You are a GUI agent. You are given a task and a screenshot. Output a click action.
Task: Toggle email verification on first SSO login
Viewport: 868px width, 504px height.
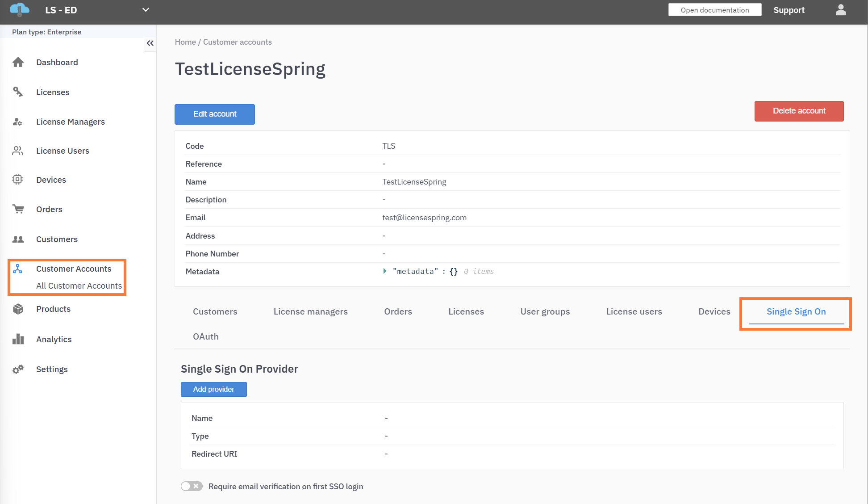pyautogui.click(x=192, y=486)
